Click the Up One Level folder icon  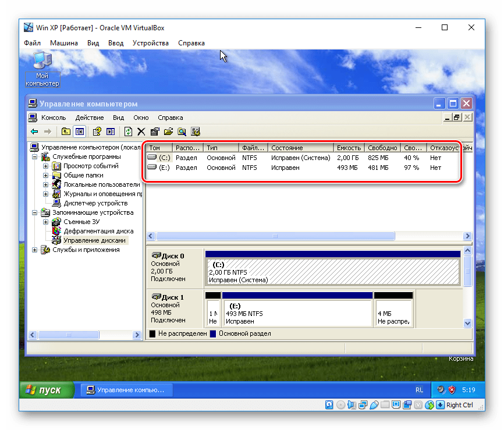[x=66, y=132]
